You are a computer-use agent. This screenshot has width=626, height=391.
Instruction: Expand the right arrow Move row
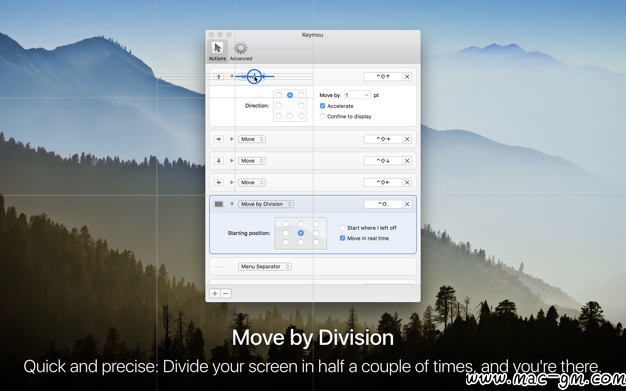232,139
